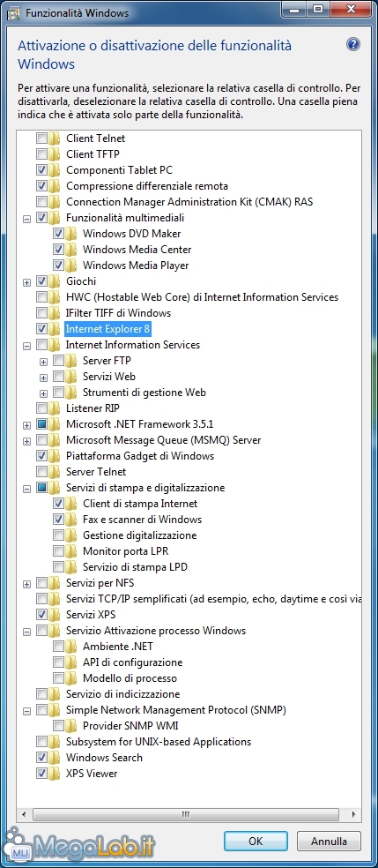Click the folder icon beside Server Telnet
378x868 pixels.
(54, 472)
